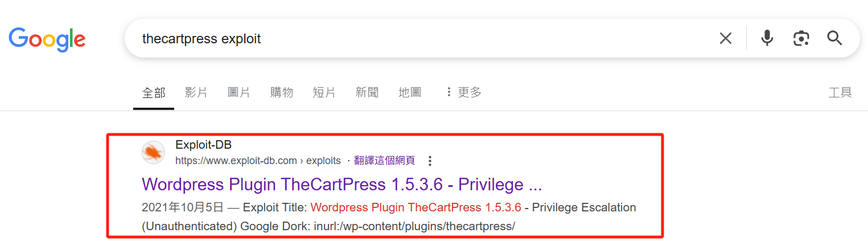
Task: Click the 翻譯這個網頁 translate link
Action: 384,161
